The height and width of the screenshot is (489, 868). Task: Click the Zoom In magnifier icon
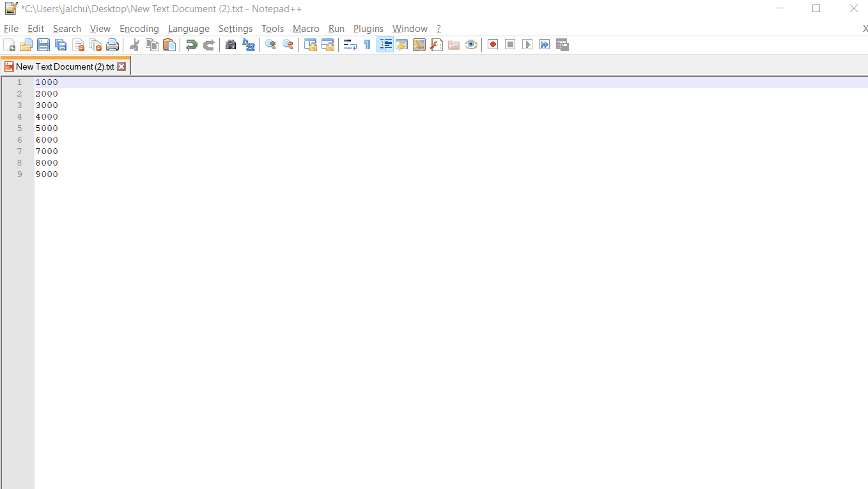coord(271,45)
